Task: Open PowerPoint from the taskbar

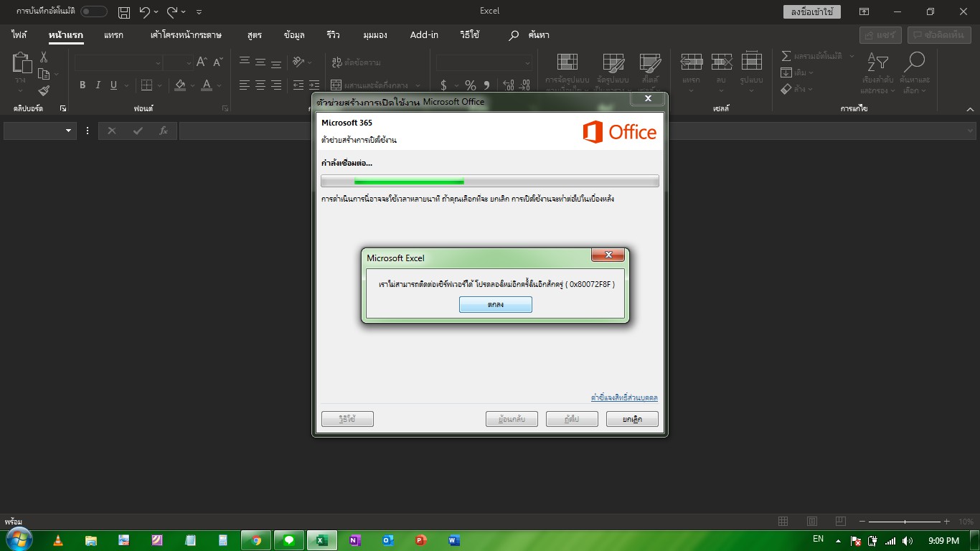Action: (x=420, y=540)
